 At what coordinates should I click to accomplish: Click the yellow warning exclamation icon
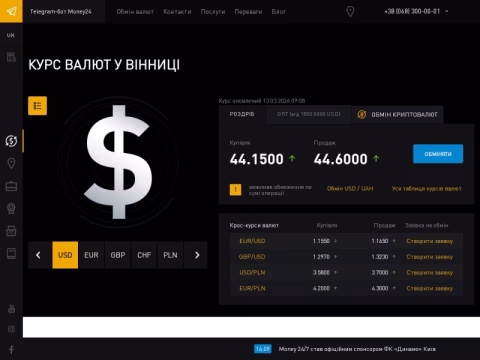(x=235, y=190)
